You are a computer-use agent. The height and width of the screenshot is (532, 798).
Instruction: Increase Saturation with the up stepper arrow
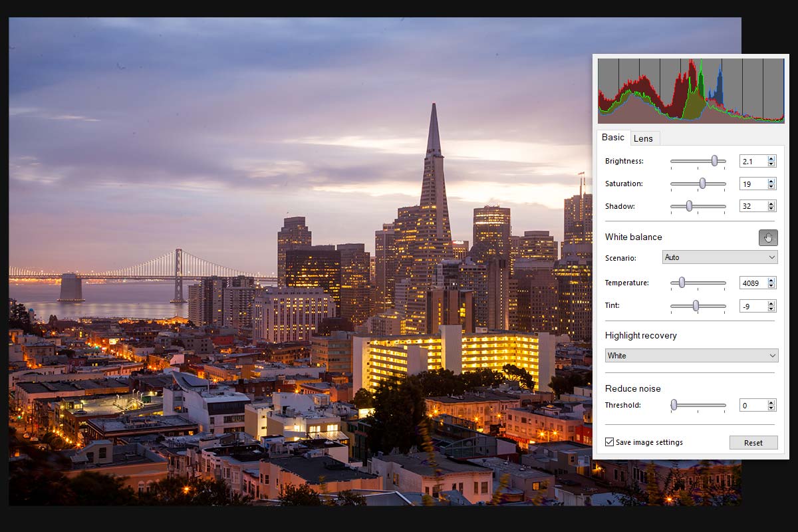click(771, 181)
